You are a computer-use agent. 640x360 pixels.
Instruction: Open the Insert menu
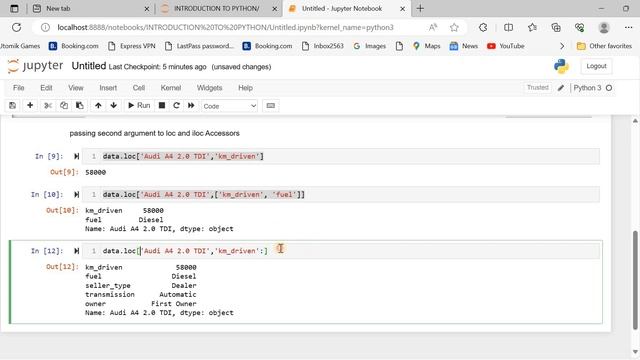pos(108,88)
